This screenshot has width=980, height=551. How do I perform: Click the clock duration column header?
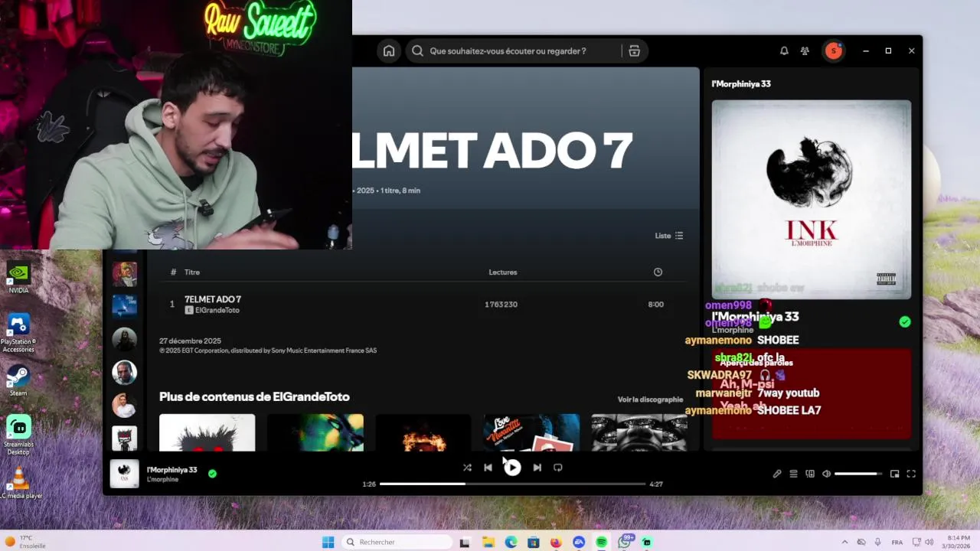click(658, 272)
